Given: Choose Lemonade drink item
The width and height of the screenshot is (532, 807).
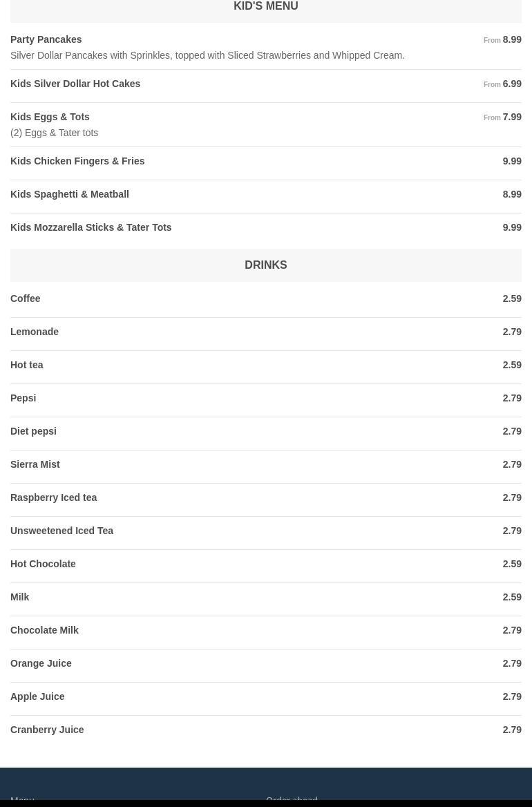Looking at the screenshot, I should point(35,332).
